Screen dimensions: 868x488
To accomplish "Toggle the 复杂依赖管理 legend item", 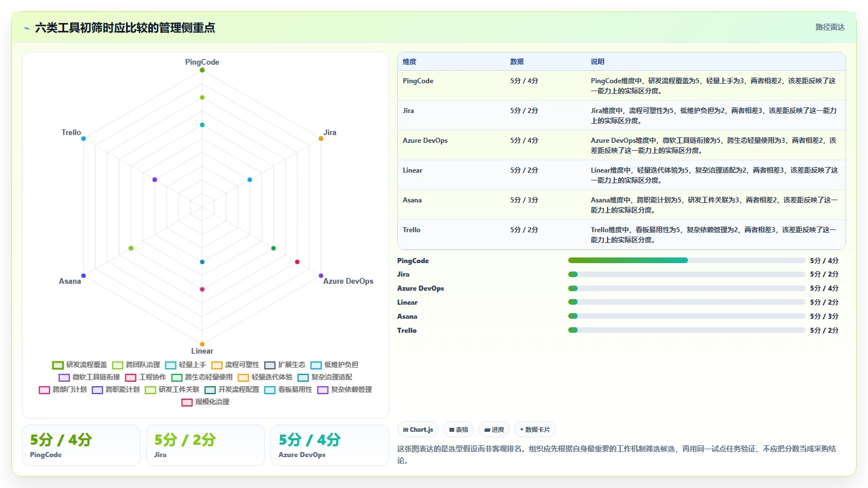I will [x=345, y=390].
